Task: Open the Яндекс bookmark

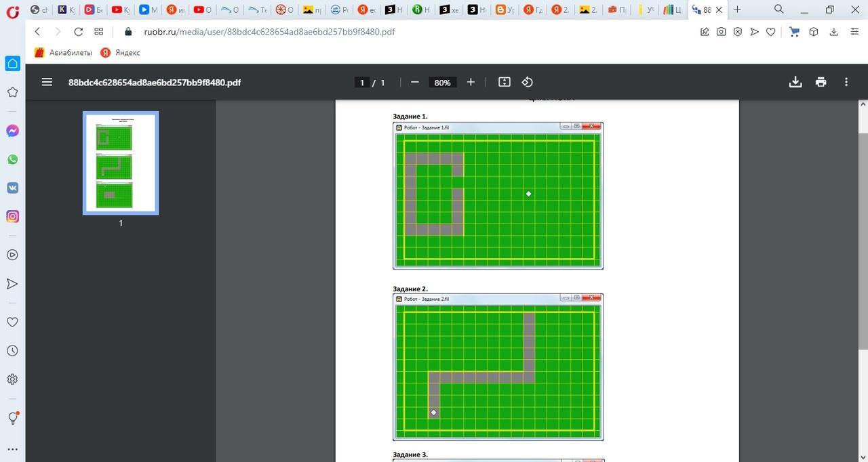Action: point(121,53)
